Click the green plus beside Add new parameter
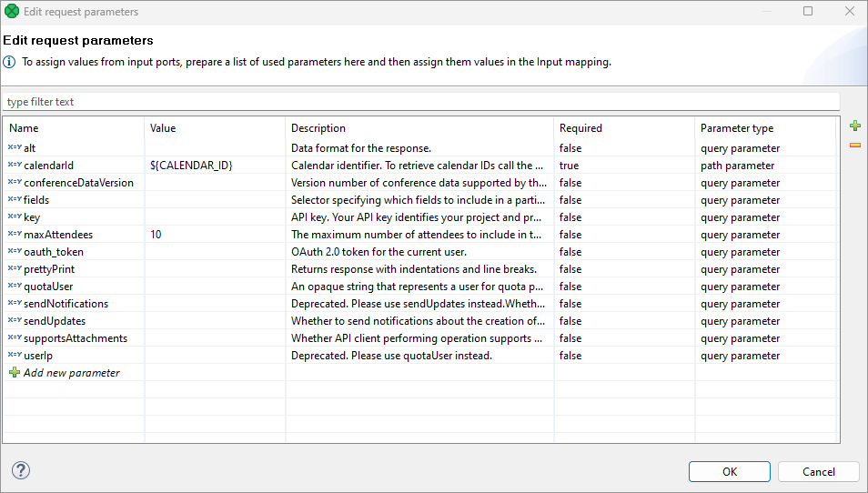This screenshot has height=493, width=868. tap(15, 373)
